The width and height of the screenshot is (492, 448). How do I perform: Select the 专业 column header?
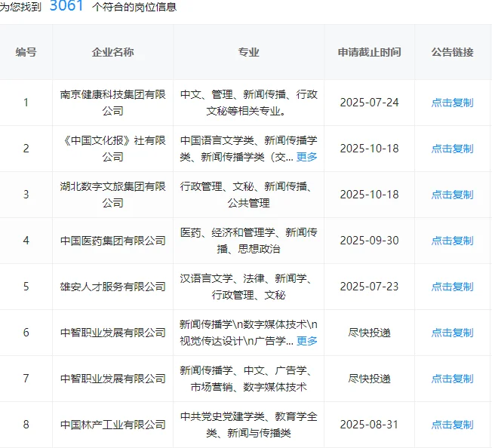tap(248, 52)
